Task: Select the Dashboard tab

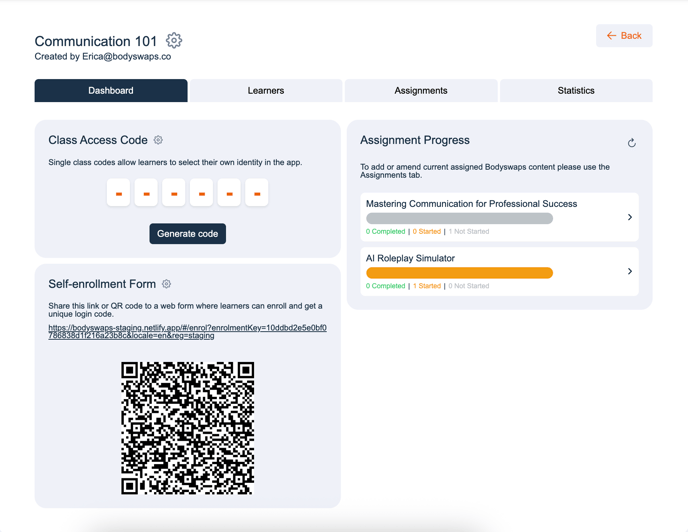Action: pyautogui.click(x=111, y=90)
